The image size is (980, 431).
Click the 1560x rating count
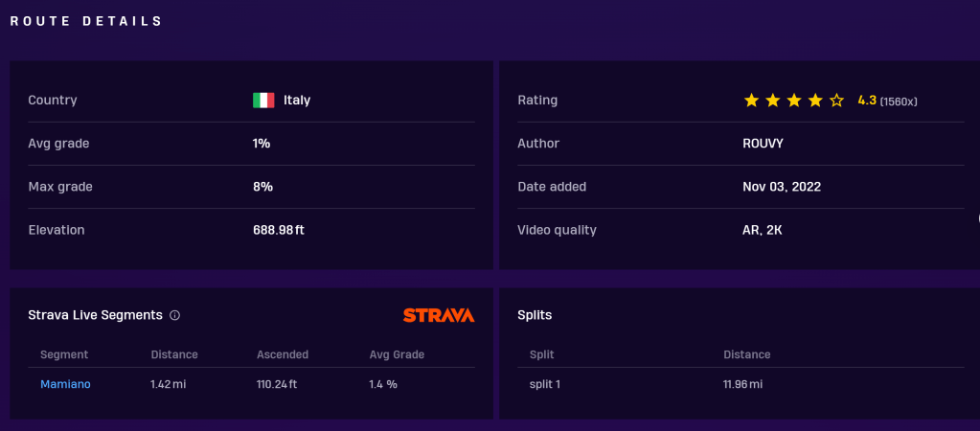click(899, 101)
